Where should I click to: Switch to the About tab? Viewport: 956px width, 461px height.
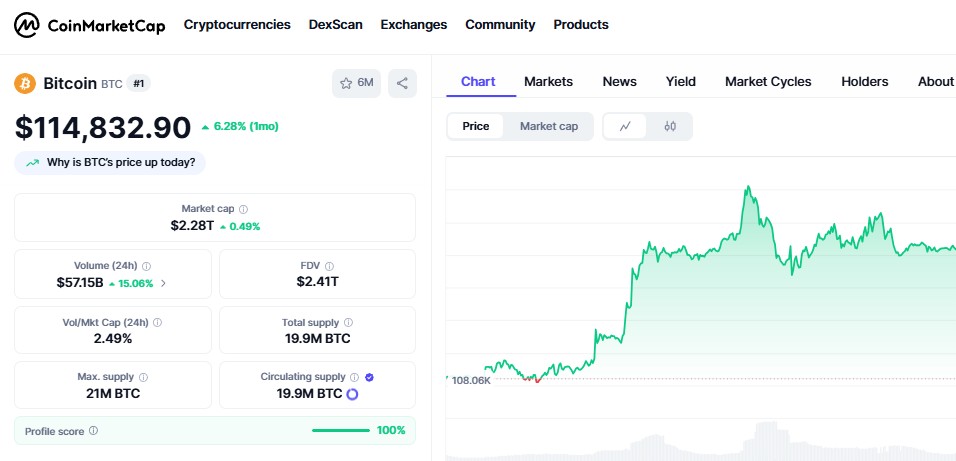936,82
